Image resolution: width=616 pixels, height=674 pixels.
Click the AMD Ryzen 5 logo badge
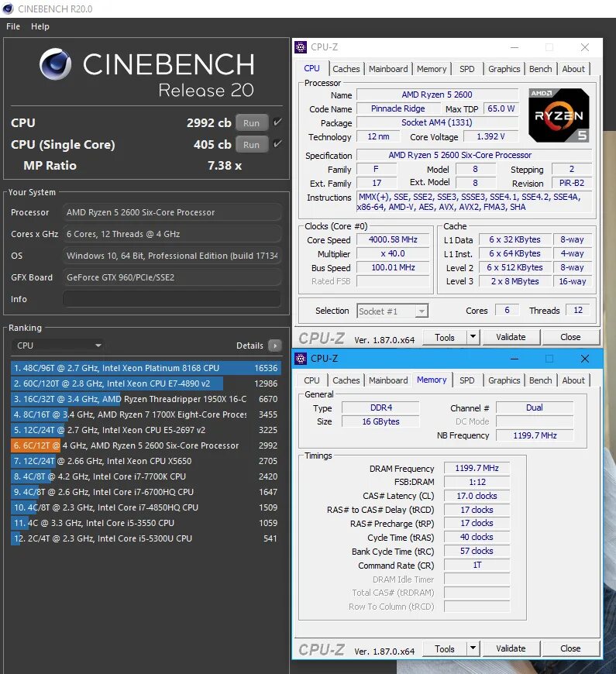[559, 115]
